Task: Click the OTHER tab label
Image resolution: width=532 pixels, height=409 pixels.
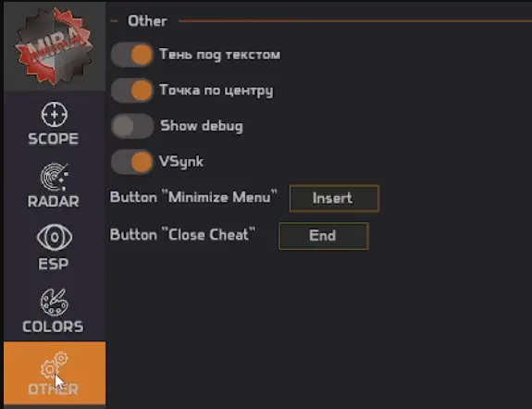Action: click(x=54, y=390)
